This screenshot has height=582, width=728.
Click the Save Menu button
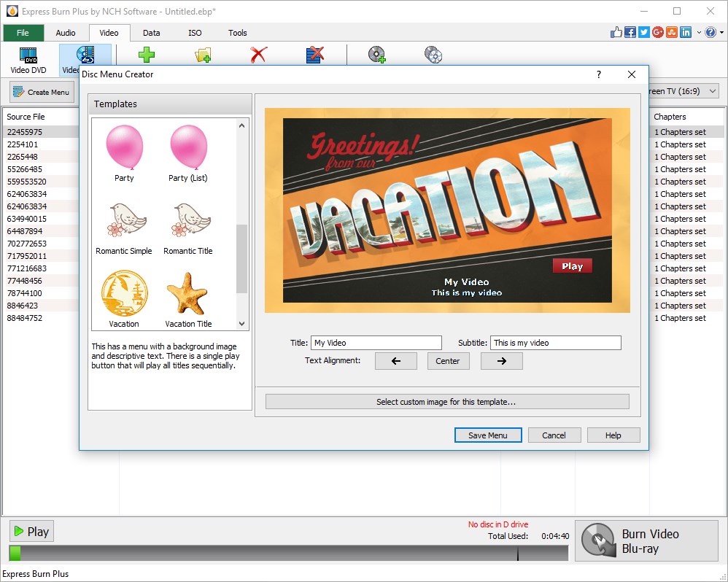(487, 435)
